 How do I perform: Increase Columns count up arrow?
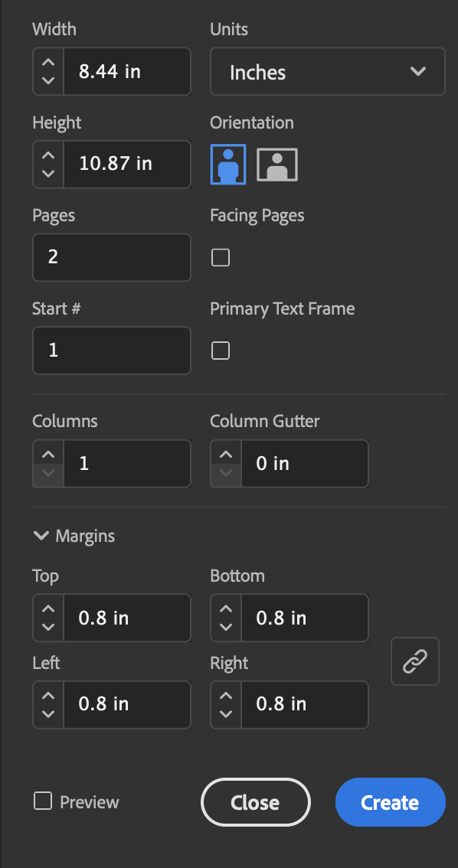(x=48, y=454)
